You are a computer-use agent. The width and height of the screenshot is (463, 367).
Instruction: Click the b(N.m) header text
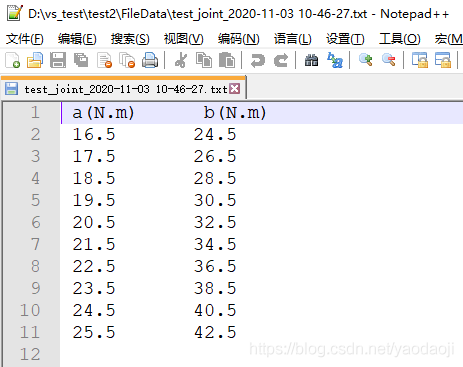click(x=235, y=113)
